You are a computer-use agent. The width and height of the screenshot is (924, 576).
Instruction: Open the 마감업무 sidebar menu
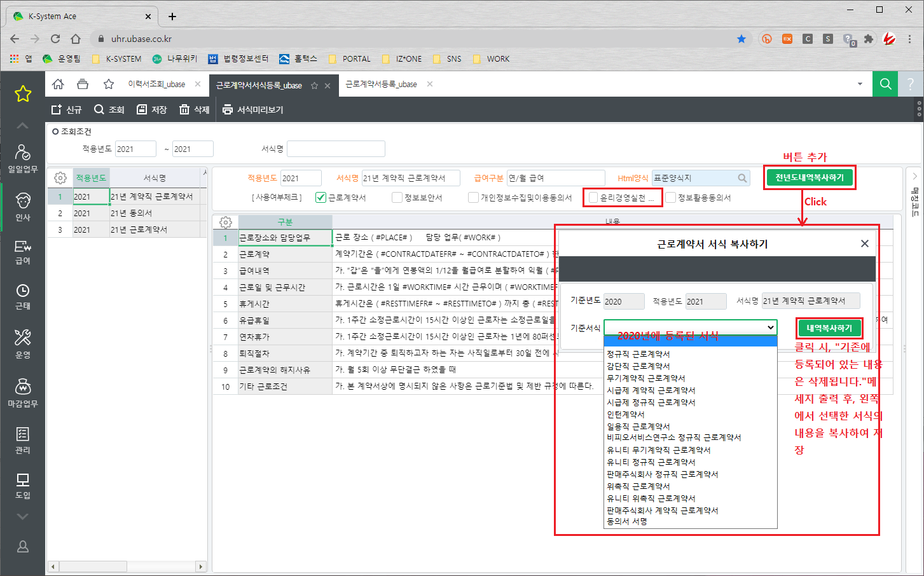point(23,393)
